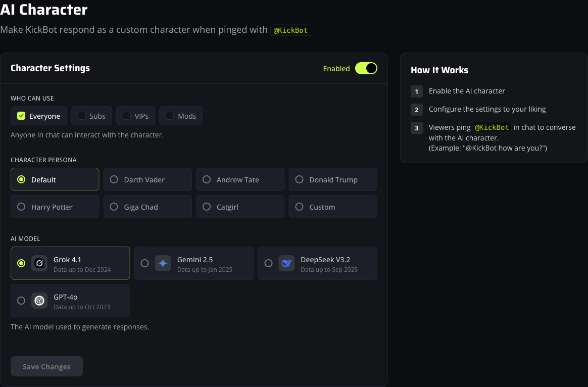Click the Gemini 2.5 sparkle icon

click(x=163, y=263)
